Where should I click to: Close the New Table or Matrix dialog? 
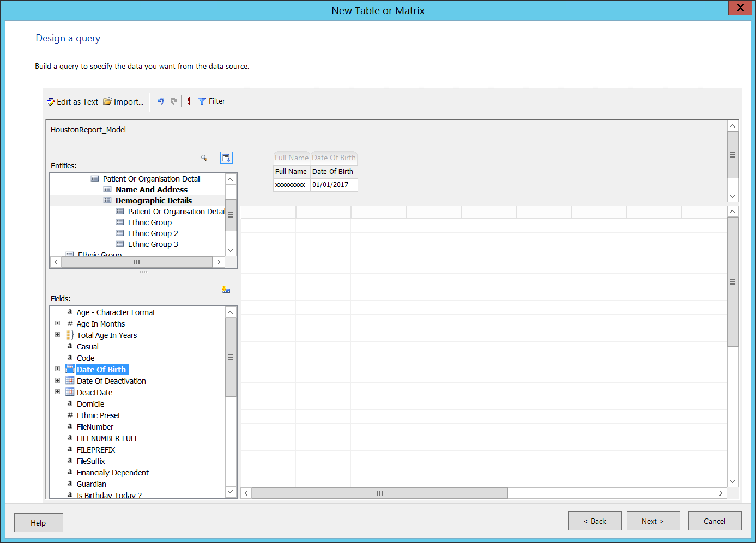(740, 8)
